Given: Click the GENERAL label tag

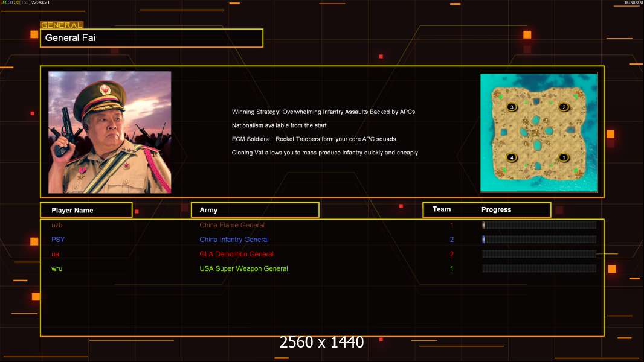Looking at the screenshot, I should pyautogui.click(x=62, y=25).
